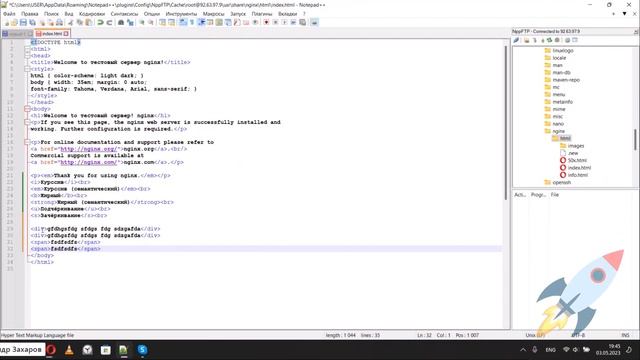Image resolution: width=640 pixels, height=360 pixels.
Task: Click Unix (LF) in status bar
Action: [x=535, y=335]
